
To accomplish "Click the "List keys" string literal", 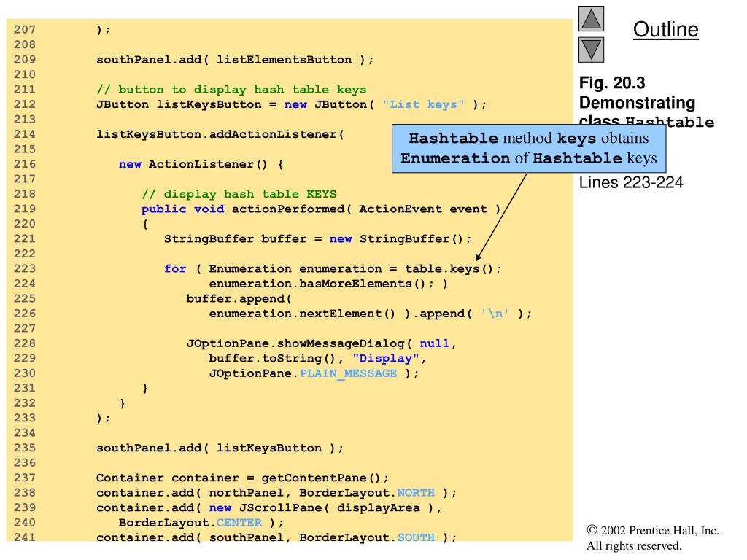I will [x=423, y=104].
